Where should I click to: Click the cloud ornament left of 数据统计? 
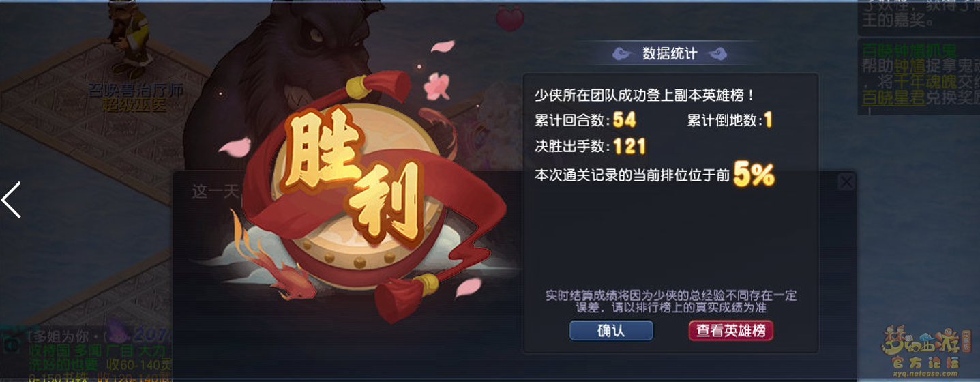(623, 53)
